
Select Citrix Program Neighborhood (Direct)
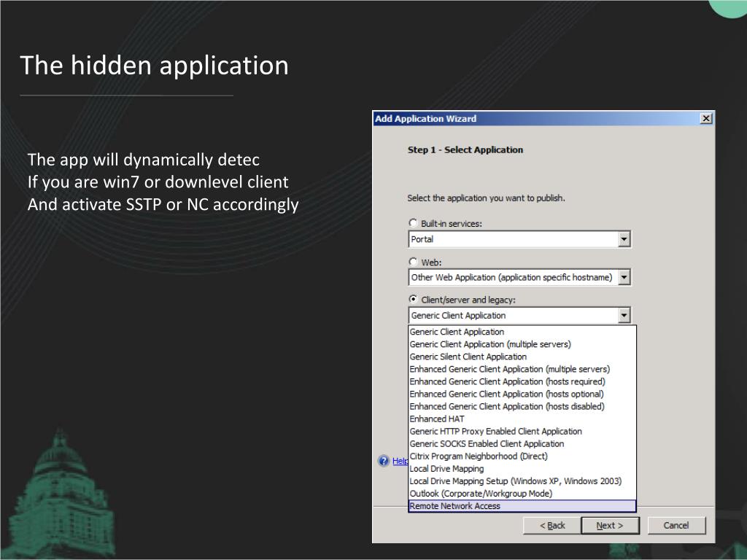(x=522, y=456)
